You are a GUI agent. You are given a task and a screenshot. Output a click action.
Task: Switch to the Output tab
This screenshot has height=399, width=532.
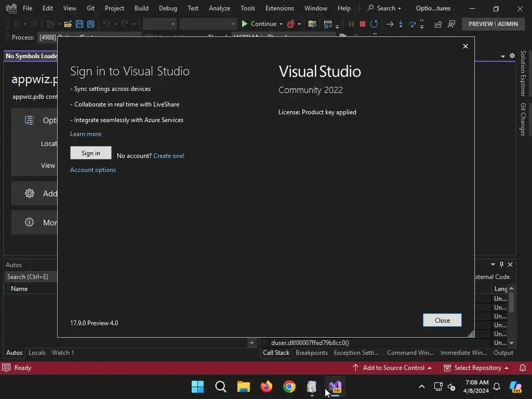[503, 353]
